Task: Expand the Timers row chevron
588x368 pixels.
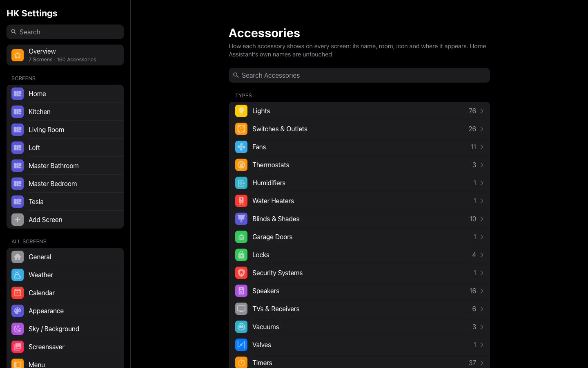Action: click(482, 363)
